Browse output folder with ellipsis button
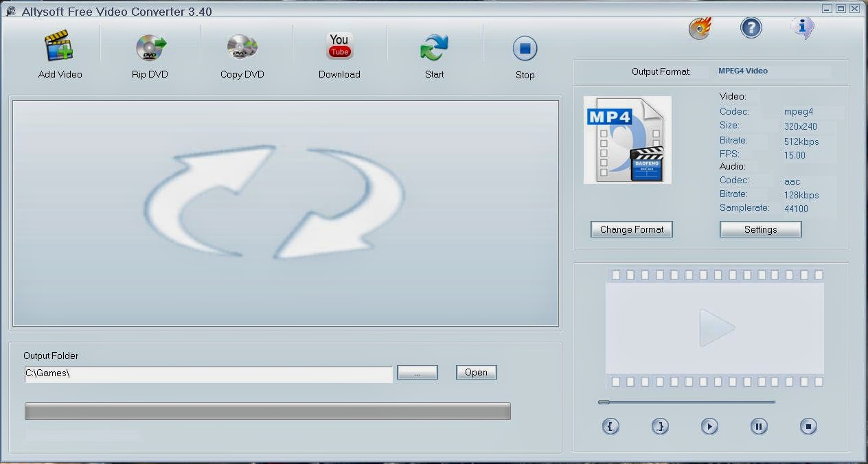This screenshot has width=868, height=464. coord(417,372)
